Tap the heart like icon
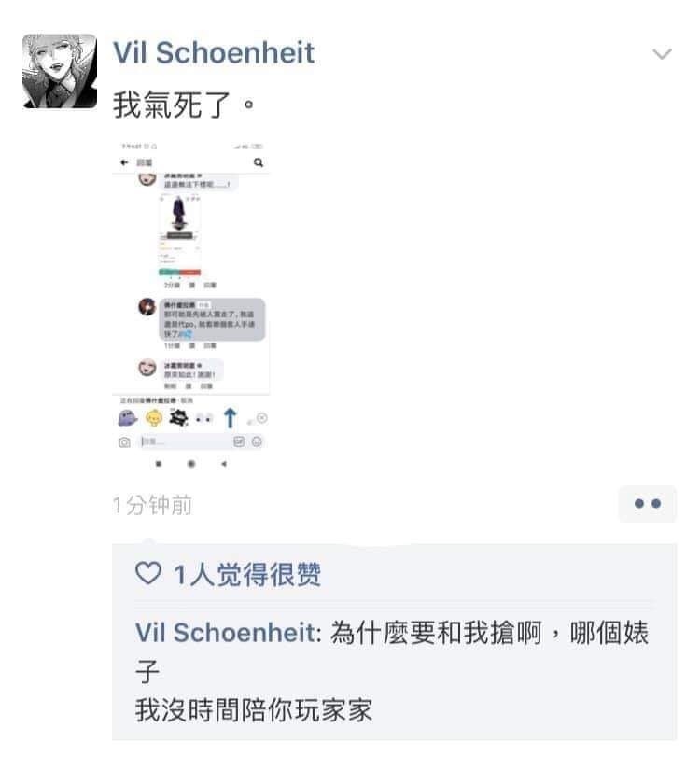The width and height of the screenshot is (700, 770). coord(147,573)
